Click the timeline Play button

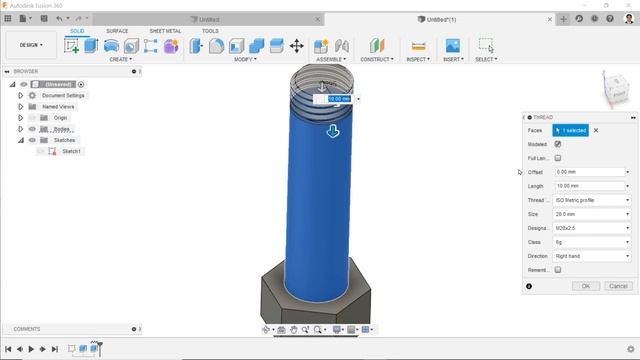[x=31, y=349]
